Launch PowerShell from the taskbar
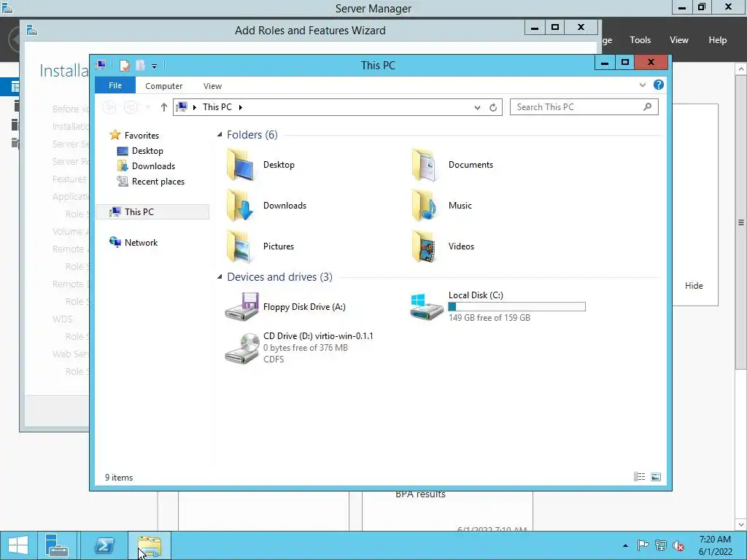747x560 pixels. tap(104, 545)
